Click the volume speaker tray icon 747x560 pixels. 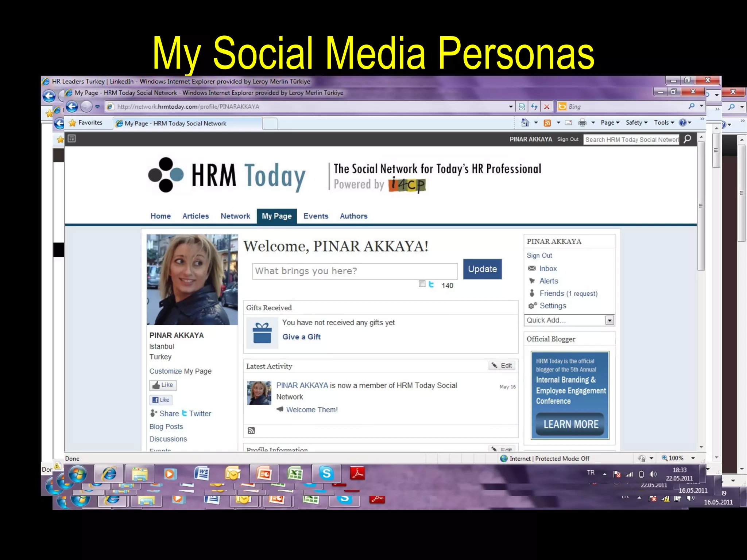point(653,474)
